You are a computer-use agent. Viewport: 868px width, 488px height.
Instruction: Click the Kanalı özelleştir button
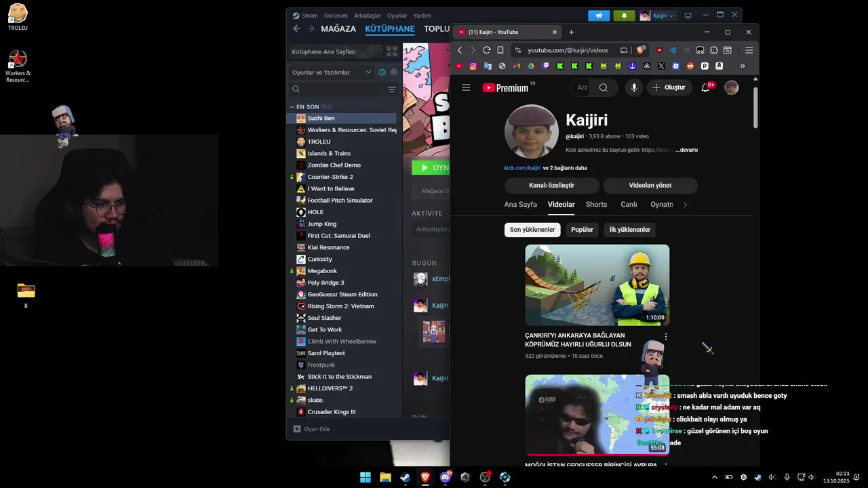point(551,186)
